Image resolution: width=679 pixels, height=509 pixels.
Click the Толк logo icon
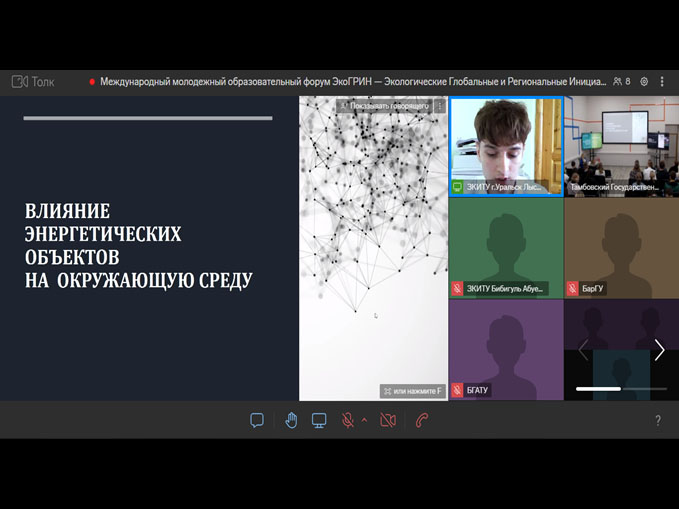tap(20, 82)
